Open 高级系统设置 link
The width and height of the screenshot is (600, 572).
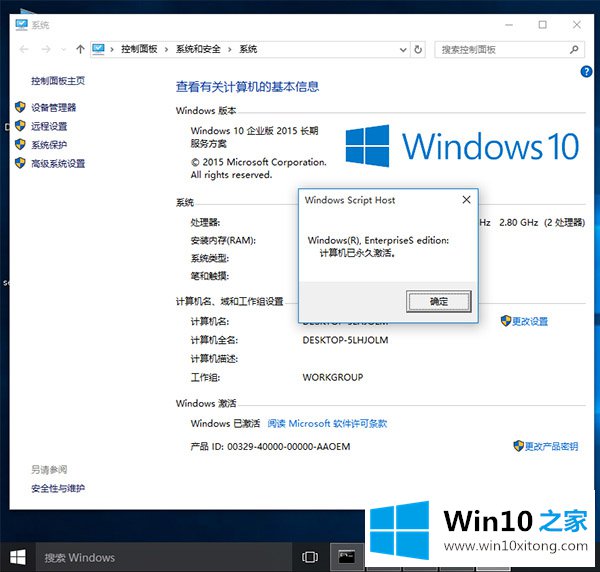[x=58, y=163]
